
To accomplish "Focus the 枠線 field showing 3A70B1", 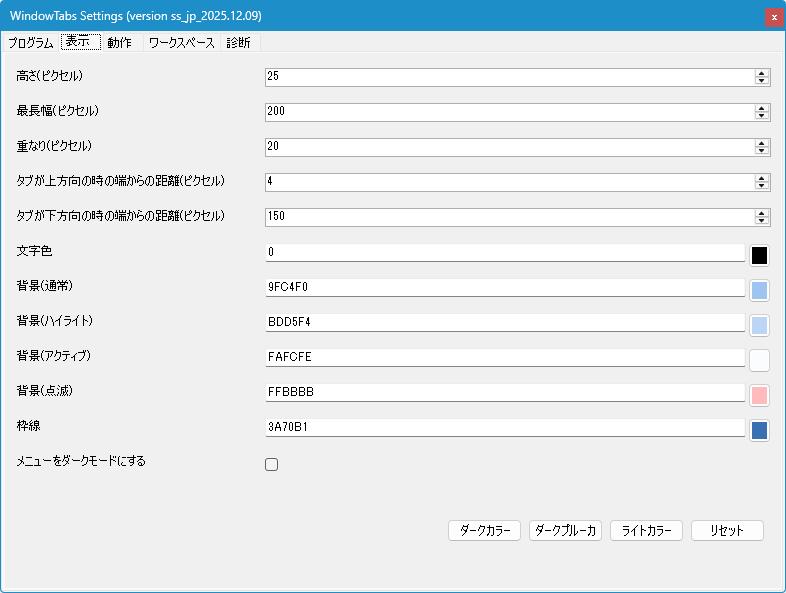I will tap(505, 428).
